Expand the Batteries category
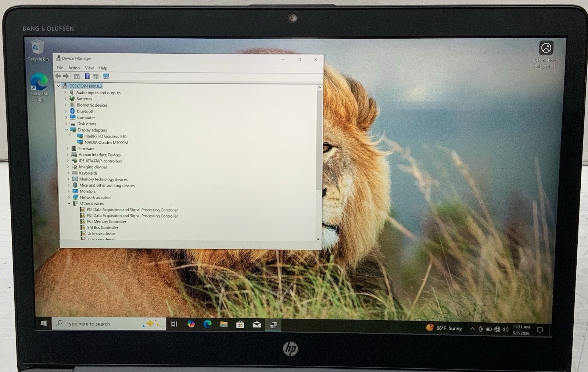This screenshot has height=372, width=588. click(x=65, y=99)
